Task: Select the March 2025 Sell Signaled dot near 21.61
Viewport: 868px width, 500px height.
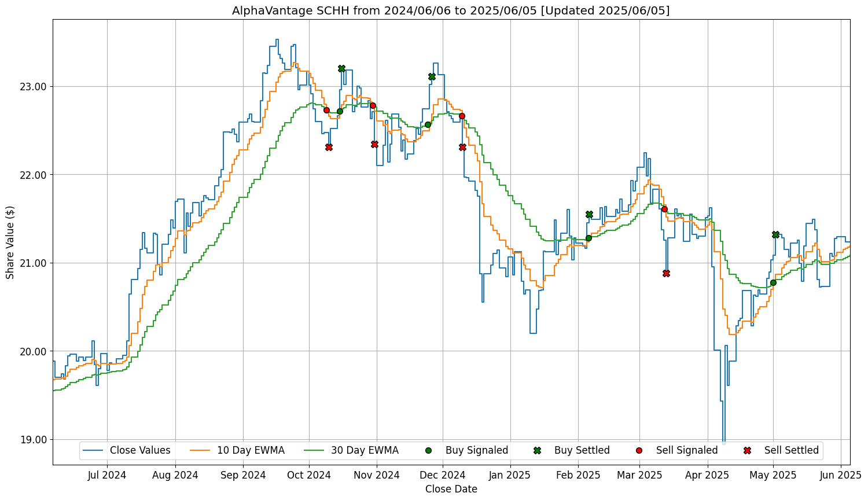Action: click(664, 209)
